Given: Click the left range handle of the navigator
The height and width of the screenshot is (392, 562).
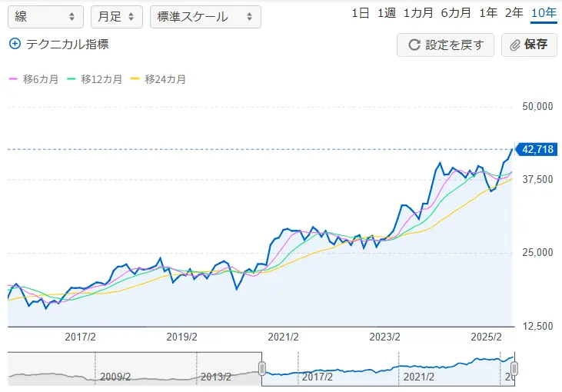Looking at the screenshot, I should (x=262, y=369).
